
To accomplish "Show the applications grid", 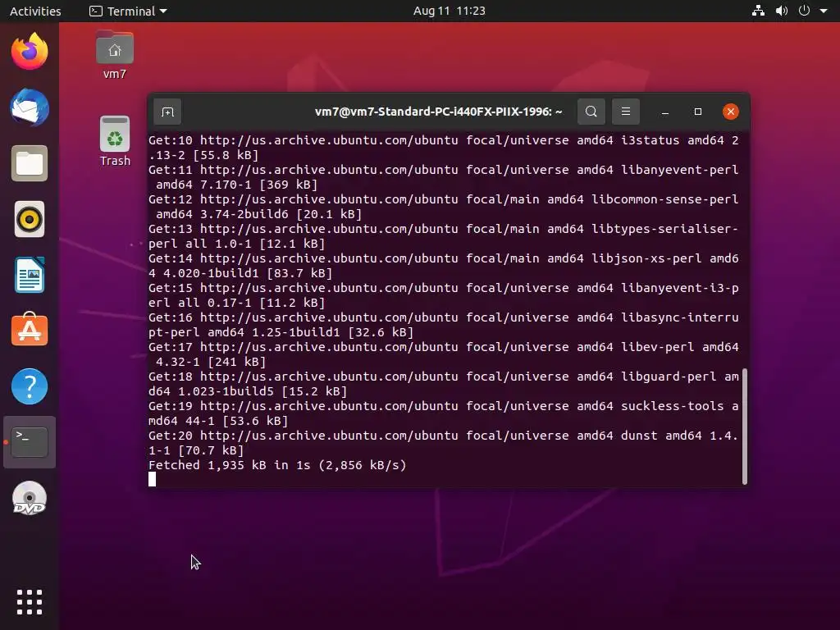I will click(30, 602).
